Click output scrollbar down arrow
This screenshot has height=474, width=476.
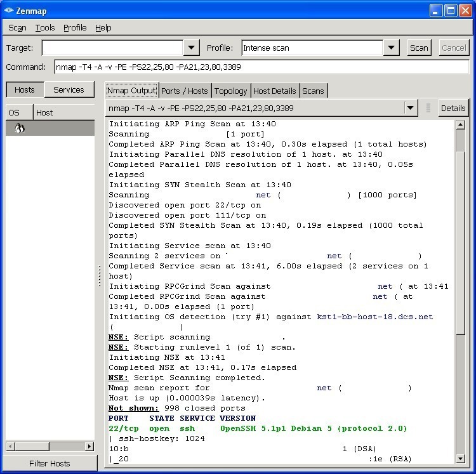[461, 459]
